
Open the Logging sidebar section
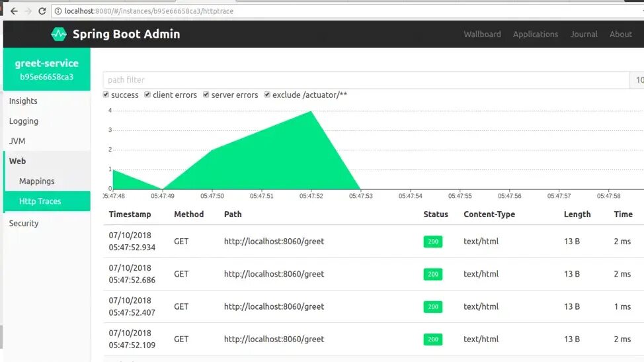pos(23,121)
